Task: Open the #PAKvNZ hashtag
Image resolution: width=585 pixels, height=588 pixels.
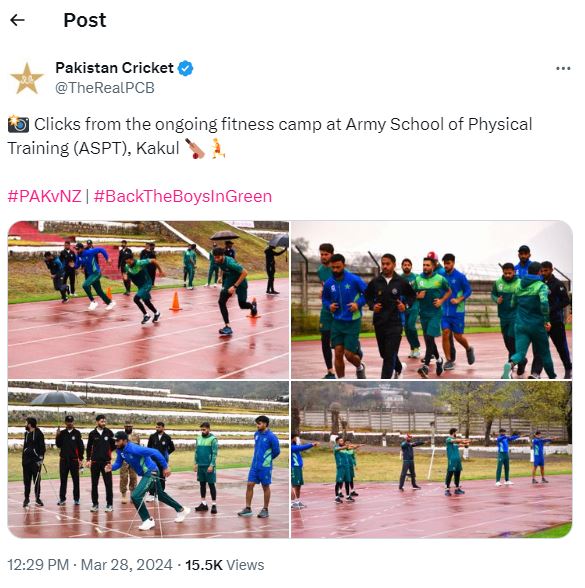Action: click(x=45, y=196)
